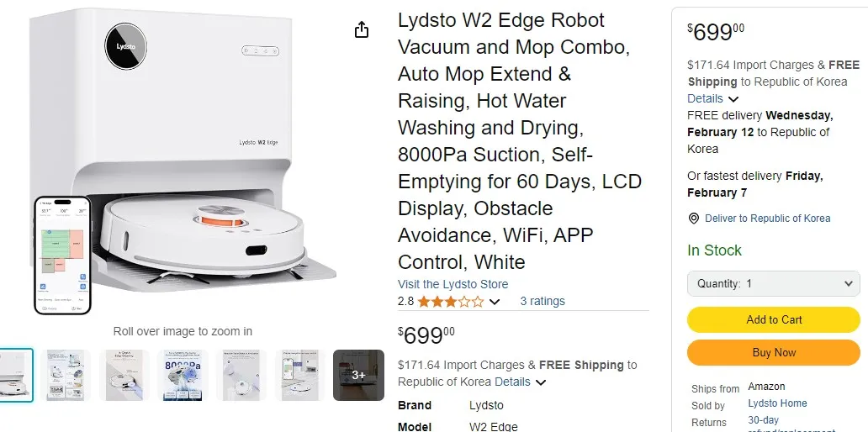Click the Buy Now button

point(773,353)
